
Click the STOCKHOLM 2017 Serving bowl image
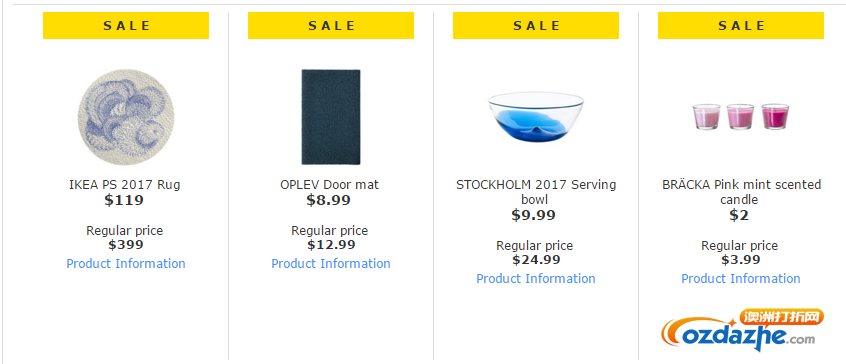pyautogui.click(x=536, y=117)
